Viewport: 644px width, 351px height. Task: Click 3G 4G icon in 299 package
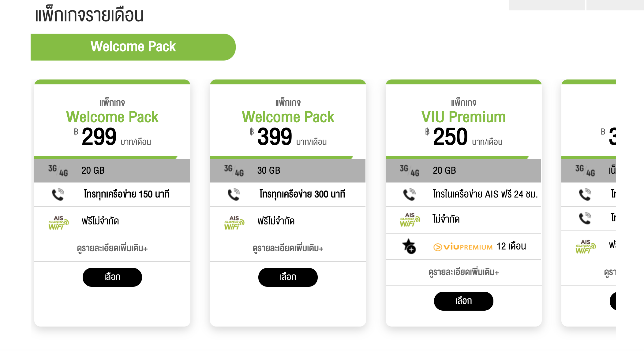(58, 171)
